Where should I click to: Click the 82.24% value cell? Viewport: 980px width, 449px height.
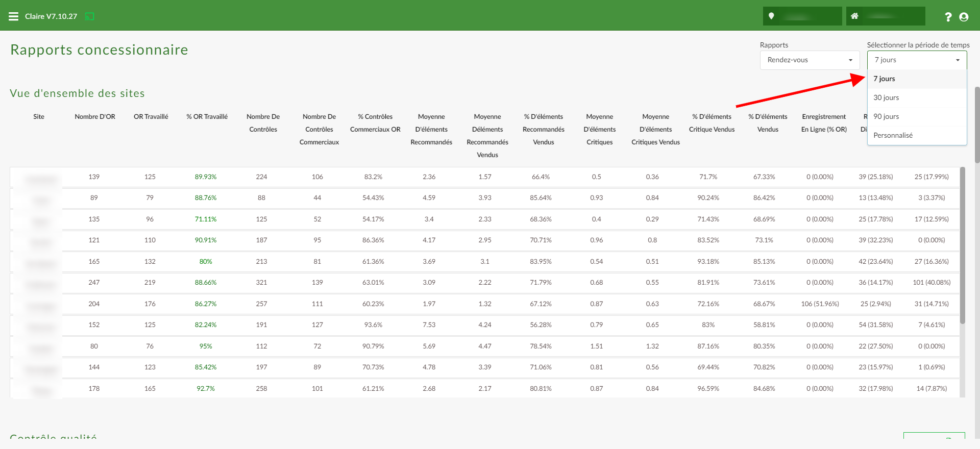tap(206, 325)
